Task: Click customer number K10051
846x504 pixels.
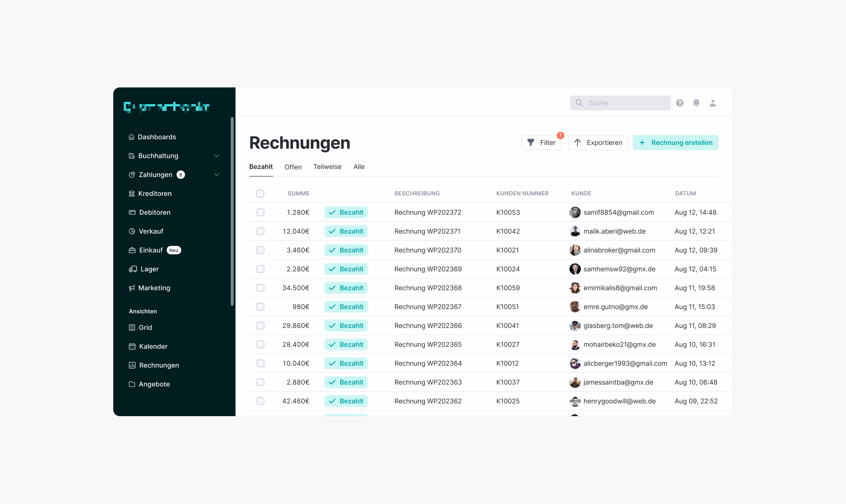Action: (x=507, y=307)
